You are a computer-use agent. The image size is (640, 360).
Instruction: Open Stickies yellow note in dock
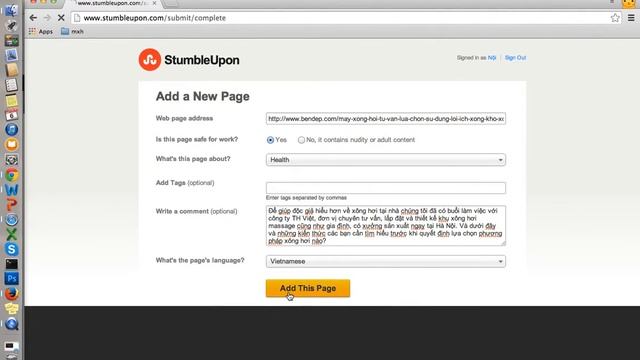[x=11, y=100]
